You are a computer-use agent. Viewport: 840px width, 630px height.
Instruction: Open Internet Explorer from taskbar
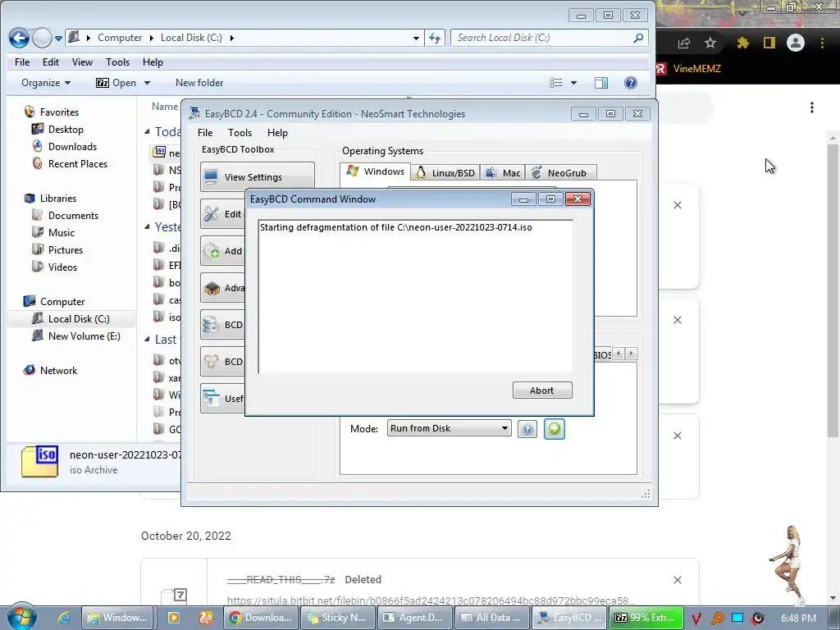coord(64,617)
